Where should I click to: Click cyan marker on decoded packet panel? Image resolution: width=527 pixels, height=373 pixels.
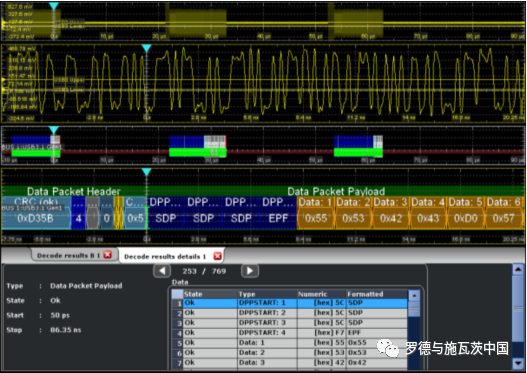[x=146, y=172]
